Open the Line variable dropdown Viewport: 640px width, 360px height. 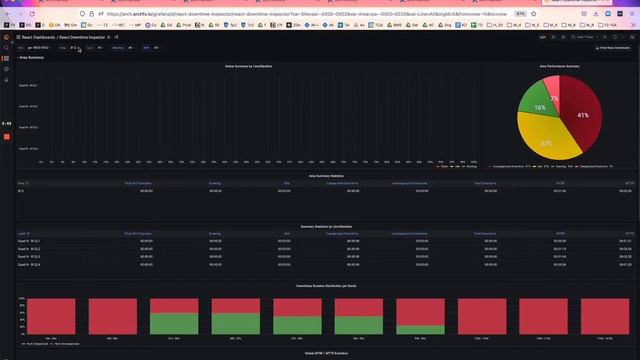point(100,48)
